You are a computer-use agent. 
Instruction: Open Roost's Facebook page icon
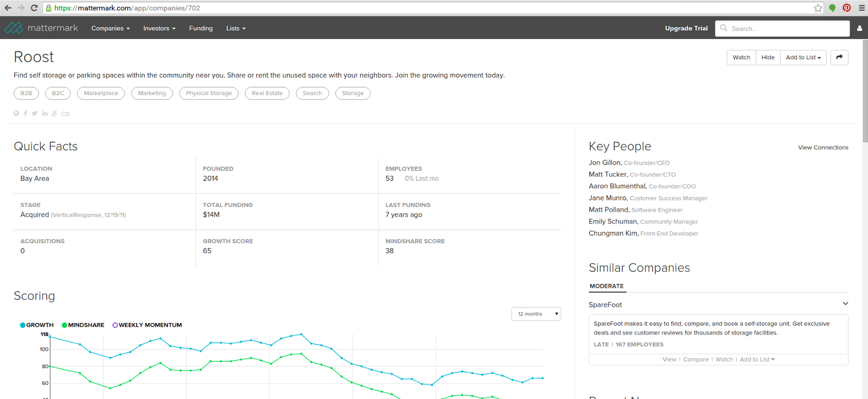[25, 113]
